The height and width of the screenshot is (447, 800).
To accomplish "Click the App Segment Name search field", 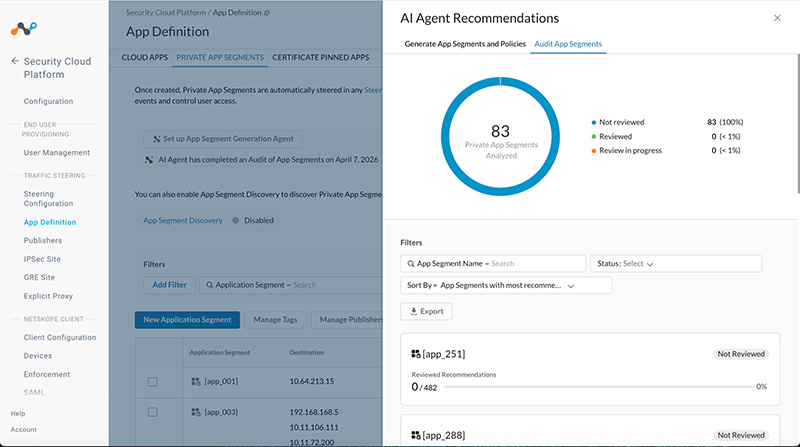I will click(493, 264).
